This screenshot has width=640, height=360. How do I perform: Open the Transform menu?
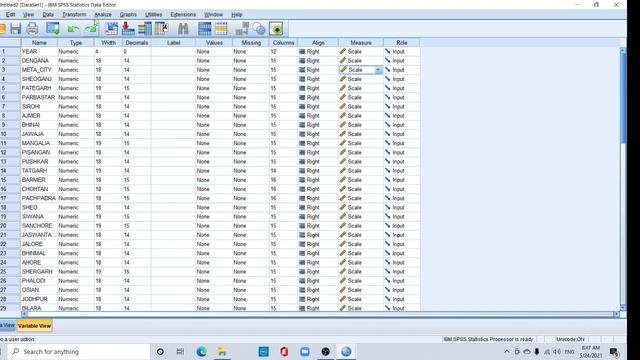(x=74, y=14)
